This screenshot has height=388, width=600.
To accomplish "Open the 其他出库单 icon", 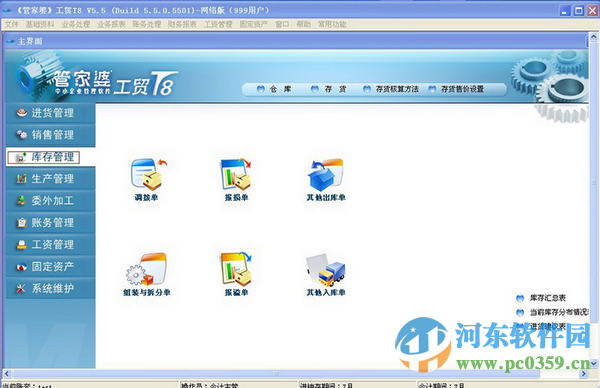I will (x=326, y=175).
